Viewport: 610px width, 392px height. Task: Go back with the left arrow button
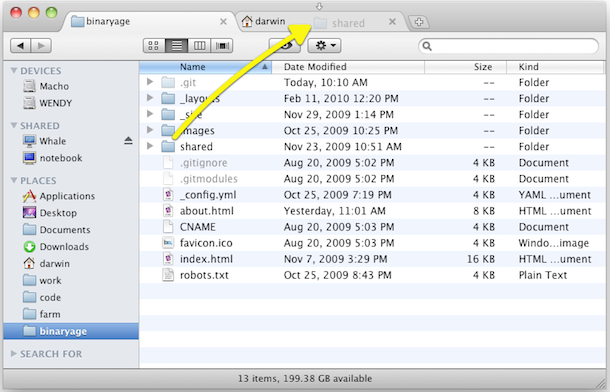tap(20, 46)
